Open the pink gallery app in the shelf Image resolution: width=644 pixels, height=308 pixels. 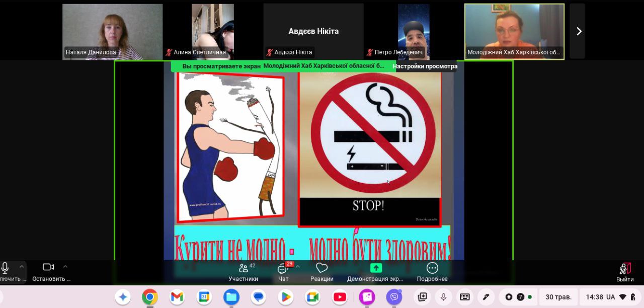click(367, 297)
